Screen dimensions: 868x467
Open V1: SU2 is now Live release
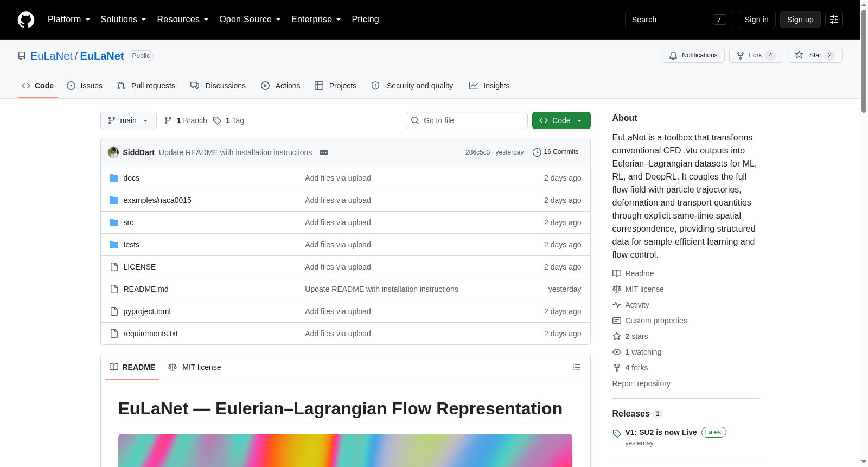point(661,432)
